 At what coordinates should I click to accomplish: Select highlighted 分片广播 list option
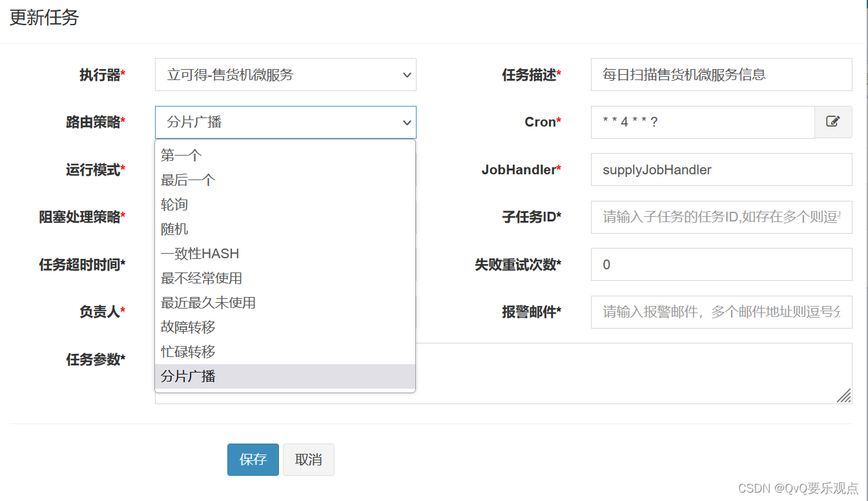pos(285,376)
